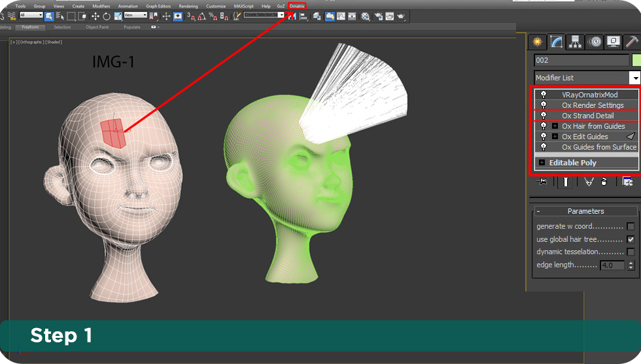Uncheck use global hair tree
The width and height of the screenshot is (641, 364).
click(x=631, y=239)
